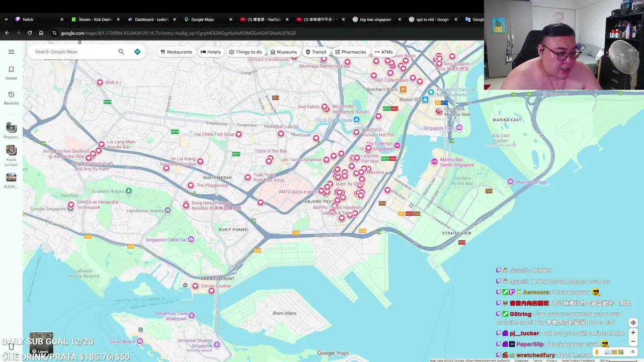Image resolution: width=644 pixels, height=362 pixels.
Task: Click the Liu Lang Mian Noodle Bar pin
Action: [102, 145]
